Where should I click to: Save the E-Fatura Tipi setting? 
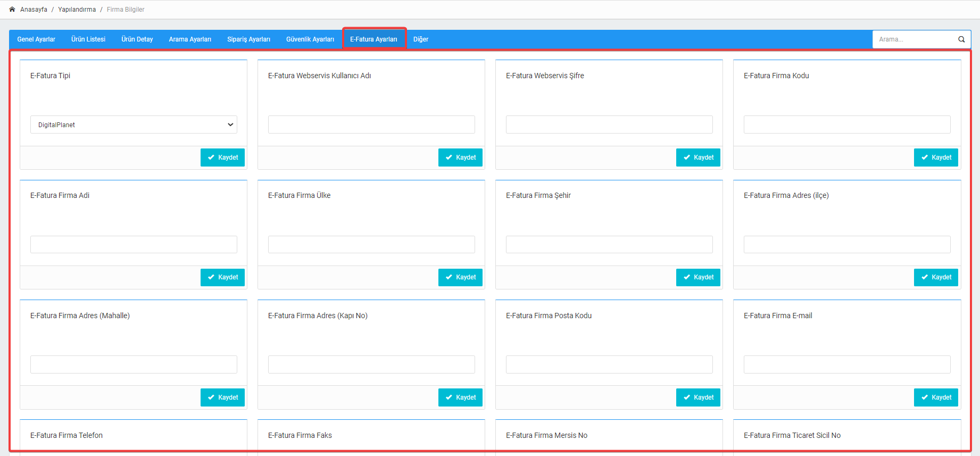[222, 157]
